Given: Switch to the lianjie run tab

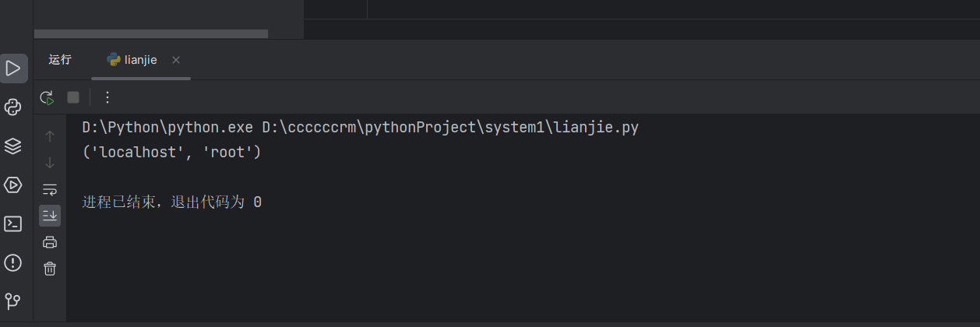Looking at the screenshot, I should pyautogui.click(x=132, y=60).
